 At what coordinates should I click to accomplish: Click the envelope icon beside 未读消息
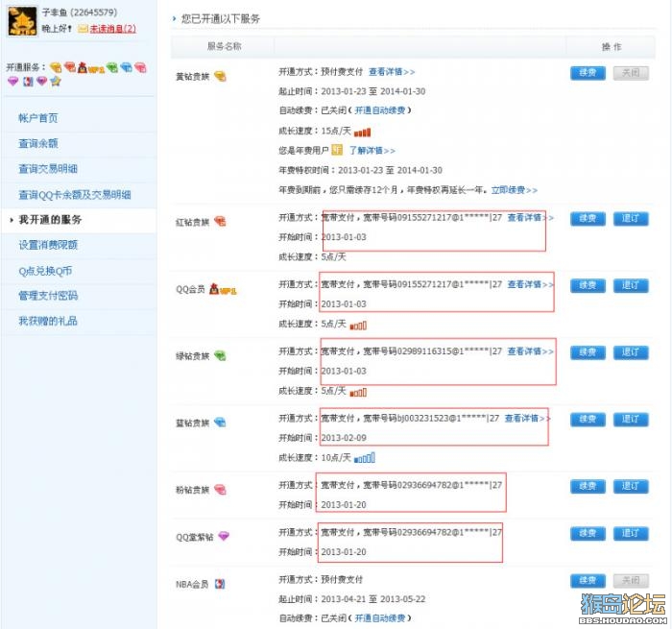pyautogui.click(x=84, y=29)
